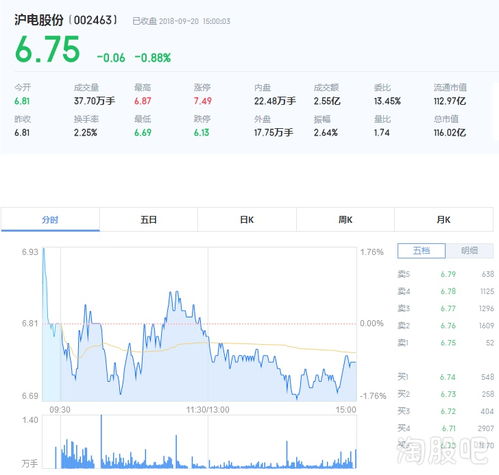Viewport: 499px width, 475px height.
Task: Click the 成交量 value 37.70万手
Action: [x=94, y=101]
